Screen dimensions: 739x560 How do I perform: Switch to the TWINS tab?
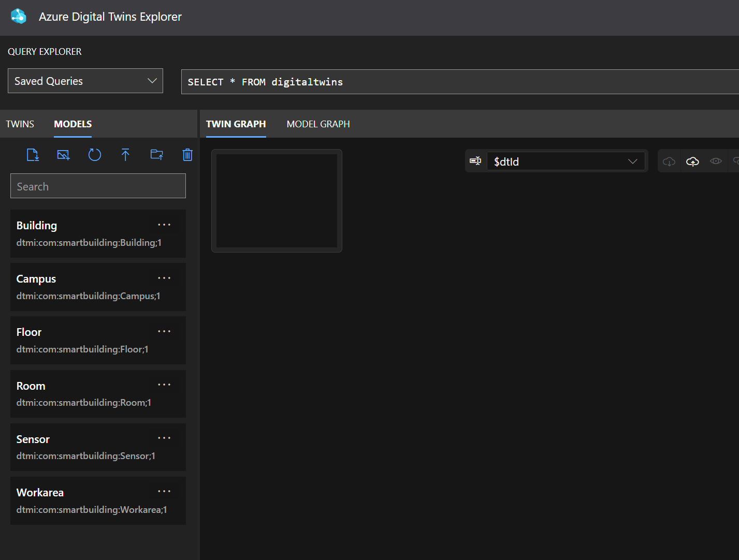coord(20,124)
